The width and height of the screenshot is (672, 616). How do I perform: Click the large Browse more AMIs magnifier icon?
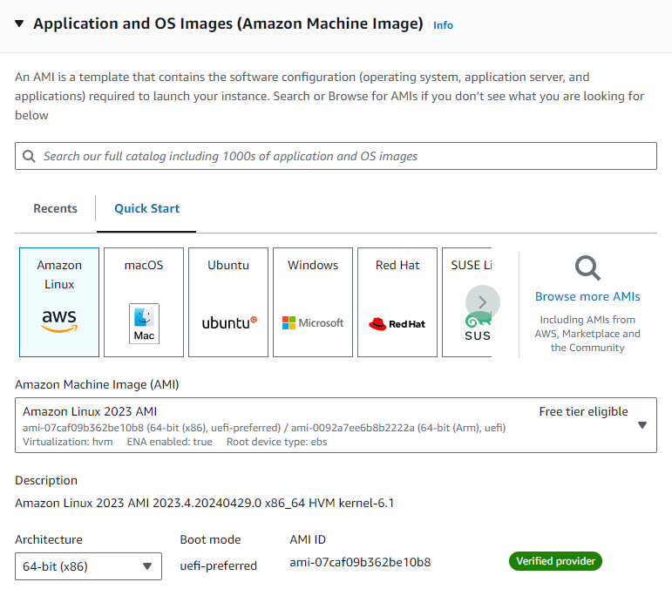(587, 268)
